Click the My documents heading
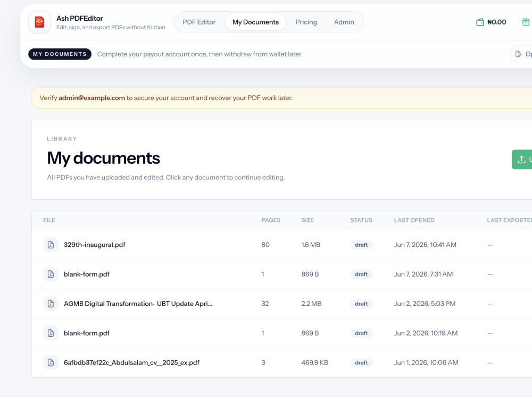Screen dimensions: 532x399 coord(104,159)
